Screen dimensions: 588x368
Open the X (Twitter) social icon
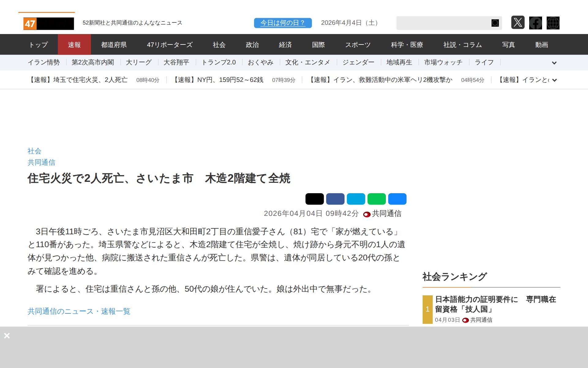[x=518, y=23]
